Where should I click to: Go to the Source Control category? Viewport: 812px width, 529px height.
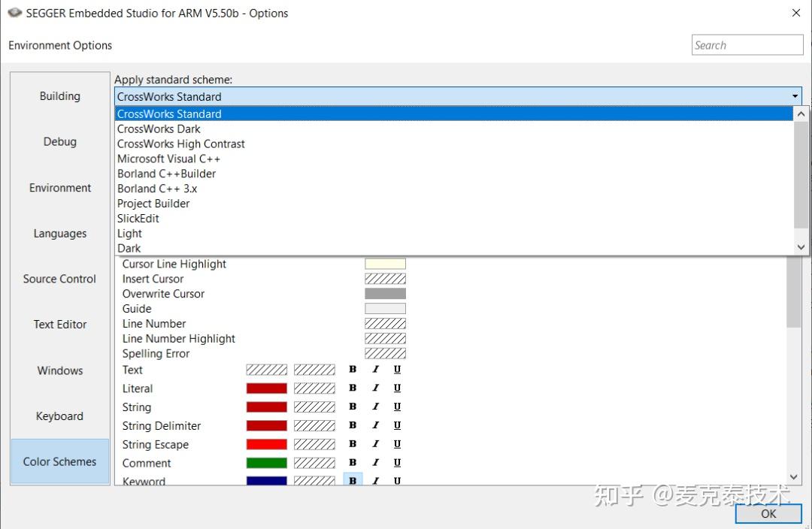pos(58,279)
